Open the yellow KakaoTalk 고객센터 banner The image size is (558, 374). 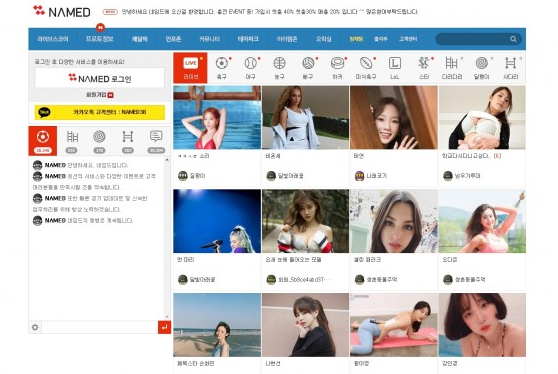(x=100, y=112)
